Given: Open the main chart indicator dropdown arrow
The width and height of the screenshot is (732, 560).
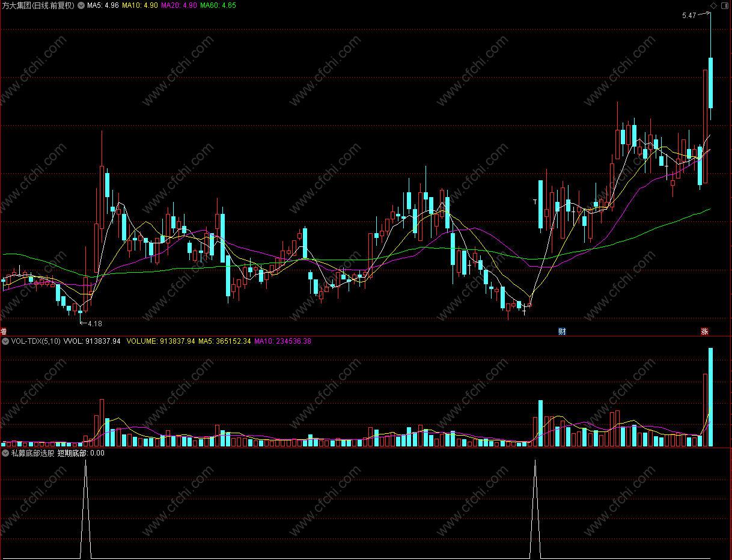Looking at the screenshot, I should (81, 5).
